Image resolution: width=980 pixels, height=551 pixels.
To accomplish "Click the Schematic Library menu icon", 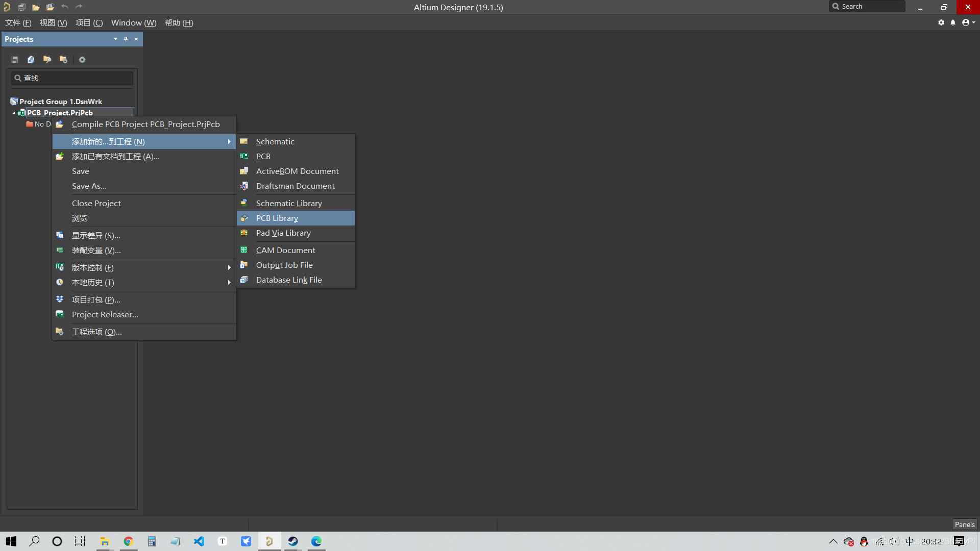I will (x=244, y=203).
